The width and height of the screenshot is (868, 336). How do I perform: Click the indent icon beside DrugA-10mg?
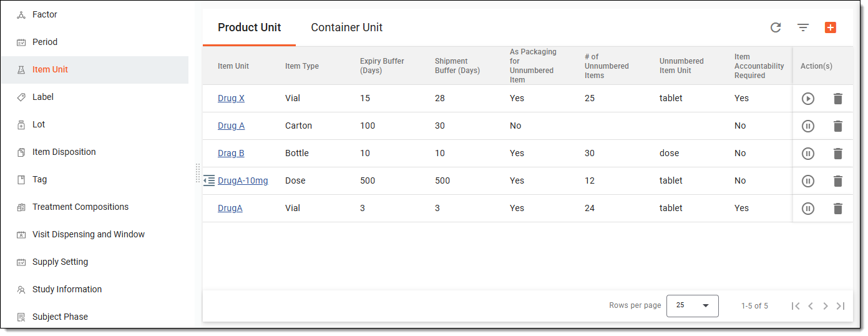point(209,180)
